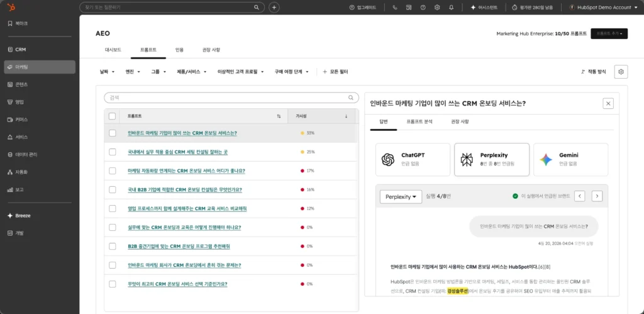Open the notifications bell
The height and width of the screenshot is (314, 644).
tap(452, 8)
